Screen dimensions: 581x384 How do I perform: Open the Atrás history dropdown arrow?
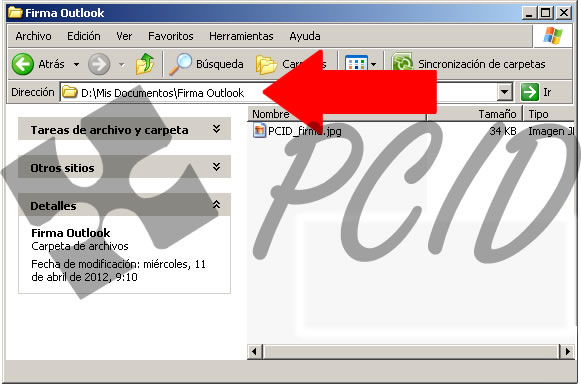click(76, 64)
